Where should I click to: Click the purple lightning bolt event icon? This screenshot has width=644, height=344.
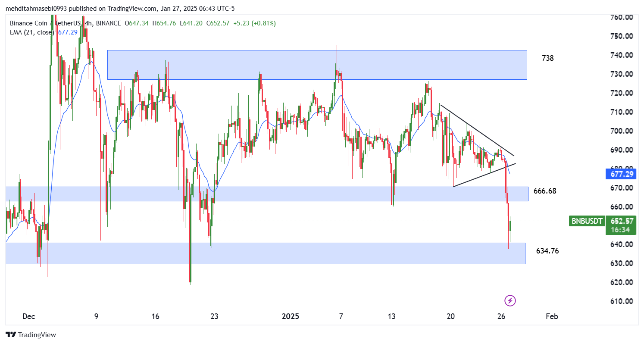coord(510,300)
